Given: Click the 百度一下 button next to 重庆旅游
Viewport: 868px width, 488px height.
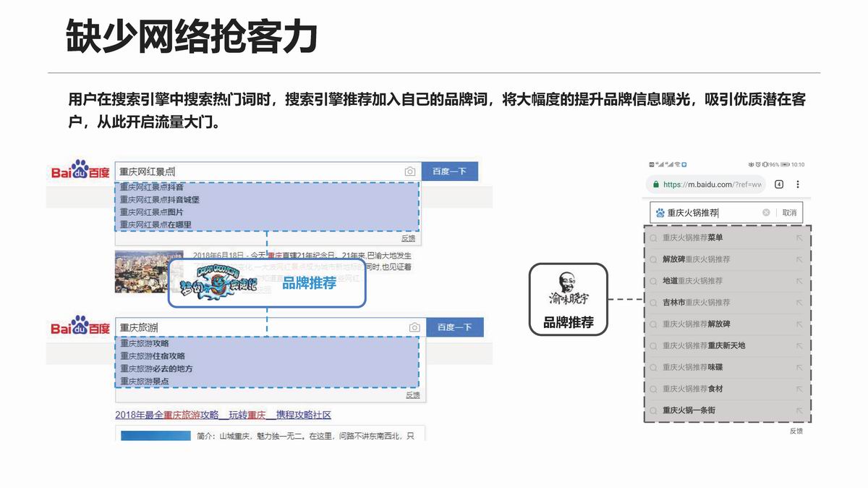Looking at the screenshot, I should [454, 327].
